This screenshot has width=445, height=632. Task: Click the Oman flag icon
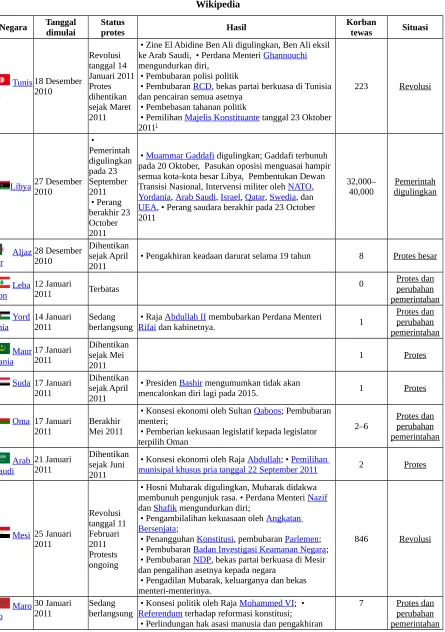(5, 421)
